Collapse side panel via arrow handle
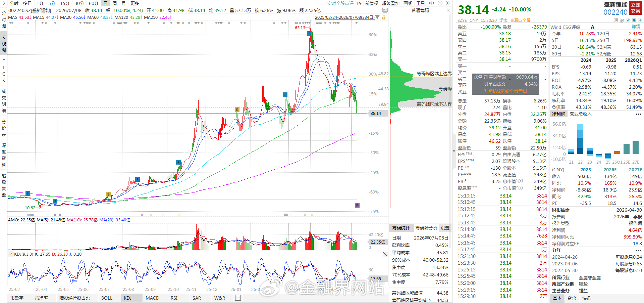This screenshot has width=644, height=303. pos(454,151)
